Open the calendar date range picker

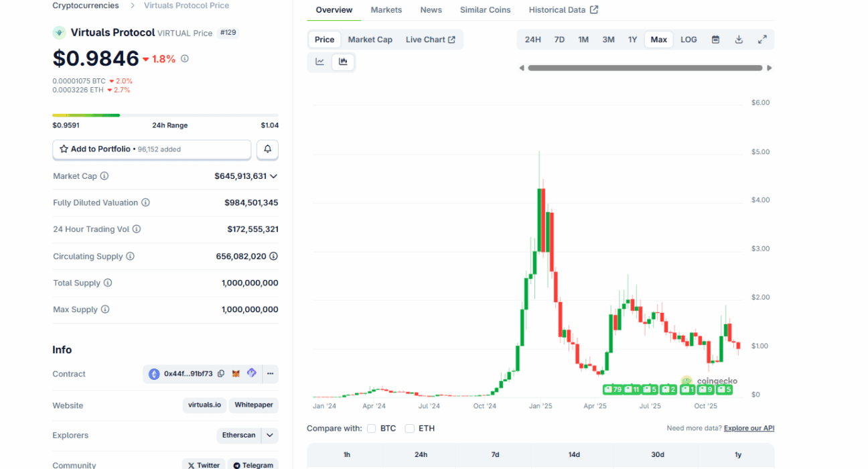[715, 40]
